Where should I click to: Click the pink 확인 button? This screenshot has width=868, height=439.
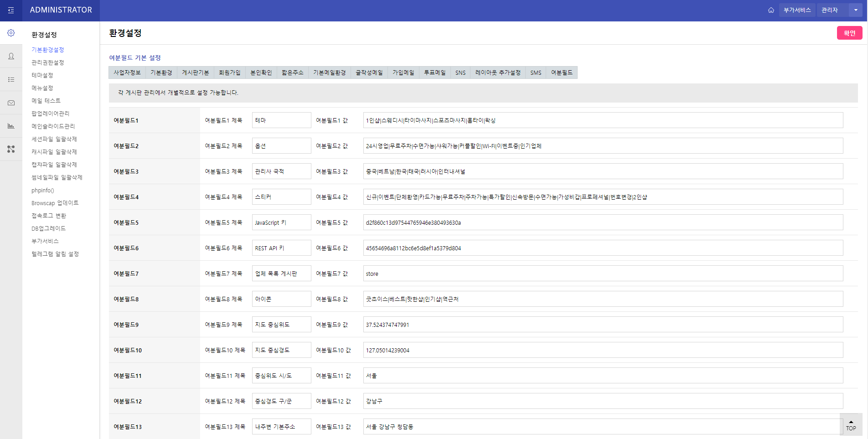click(849, 33)
